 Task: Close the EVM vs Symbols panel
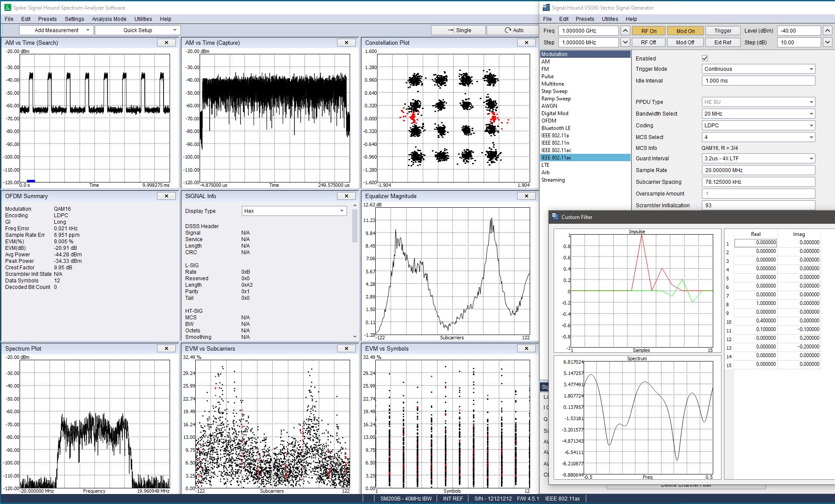coord(527,348)
